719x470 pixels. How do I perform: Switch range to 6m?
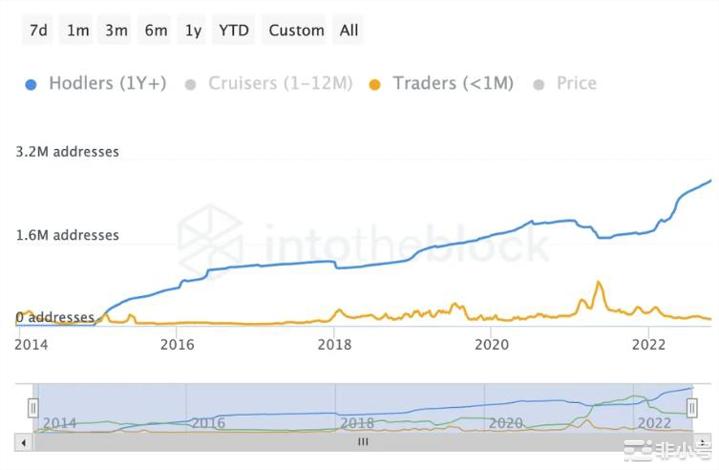(x=155, y=30)
